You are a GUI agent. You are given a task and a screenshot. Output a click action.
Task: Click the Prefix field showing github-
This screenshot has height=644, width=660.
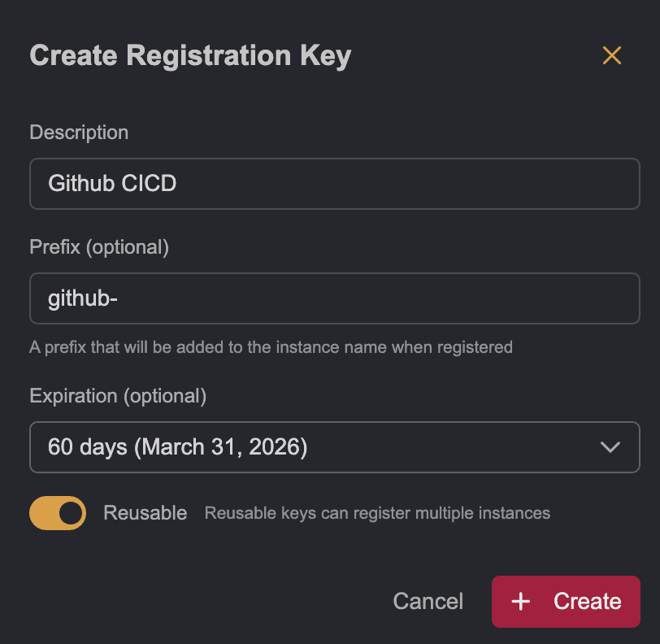point(335,298)
